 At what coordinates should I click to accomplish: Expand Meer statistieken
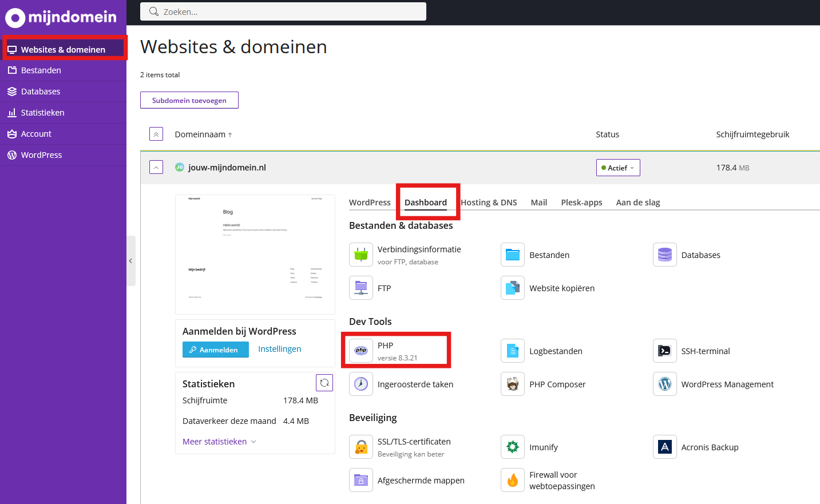tap(219, 442)
